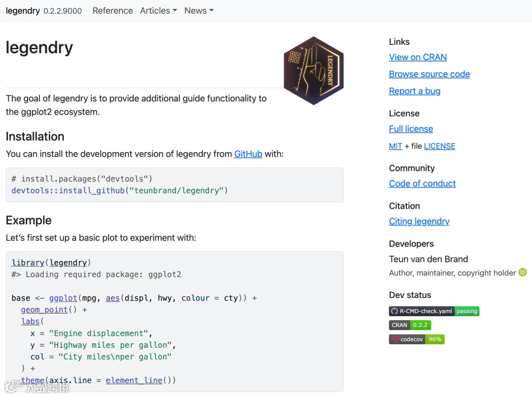
Task: Open the Full license link
Action: point(411,129)
